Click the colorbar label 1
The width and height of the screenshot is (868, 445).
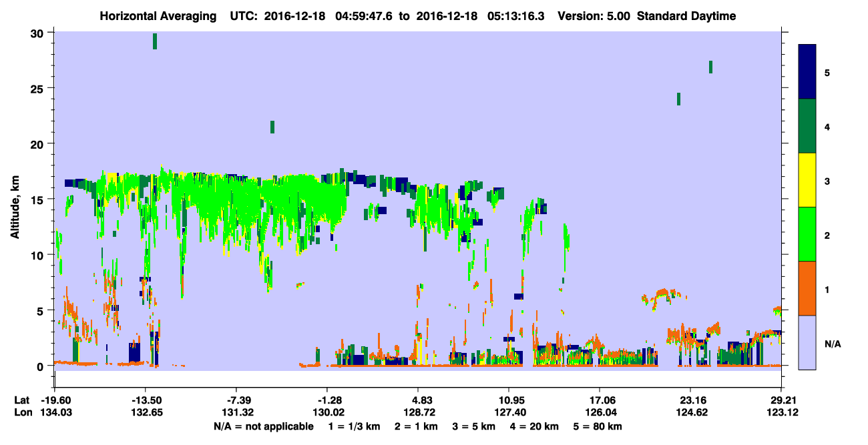click(x=827, y=289)
